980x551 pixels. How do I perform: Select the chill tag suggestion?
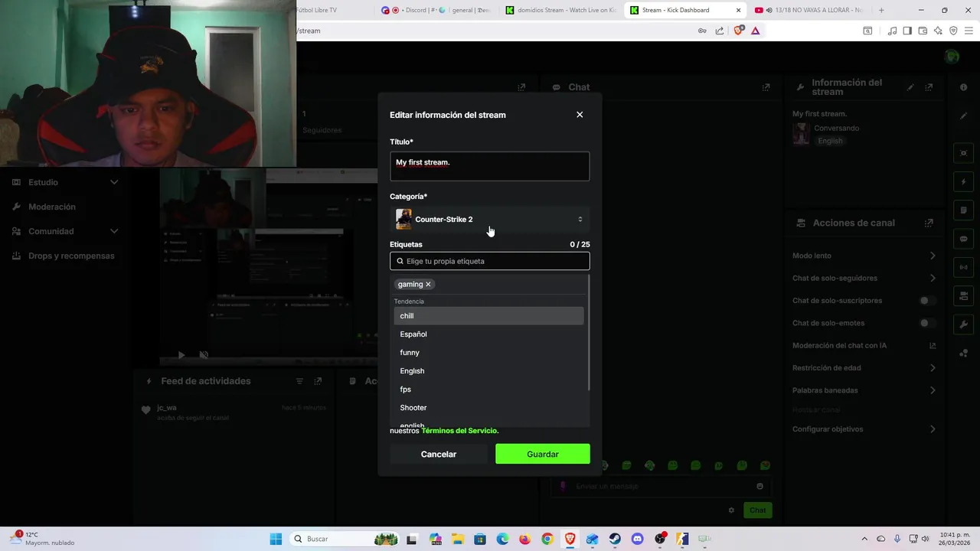pyautogui.click(x=488, y=316)
